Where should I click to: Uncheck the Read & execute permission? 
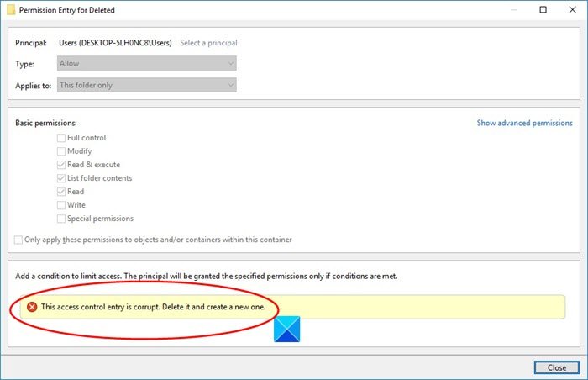[x=61, y=165]
